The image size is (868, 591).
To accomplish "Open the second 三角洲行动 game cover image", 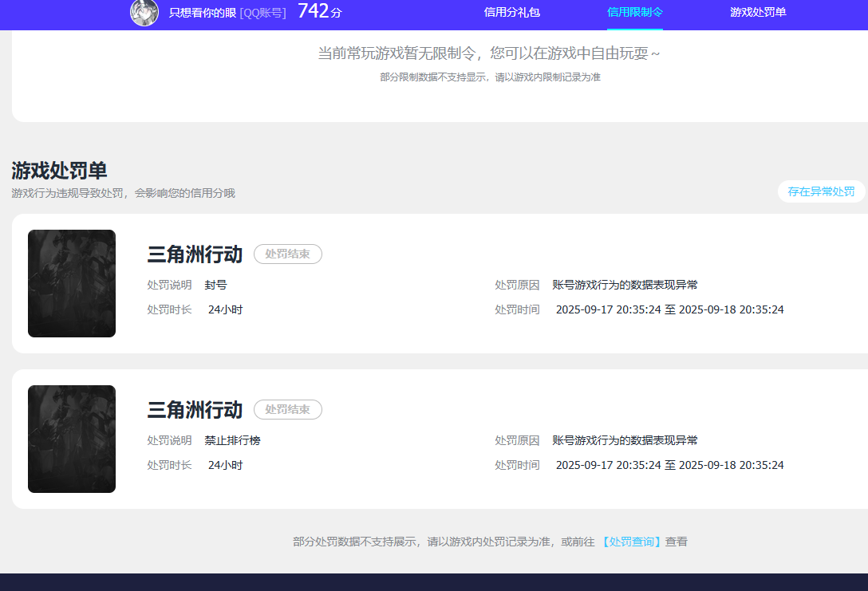I will click(72, 439).
